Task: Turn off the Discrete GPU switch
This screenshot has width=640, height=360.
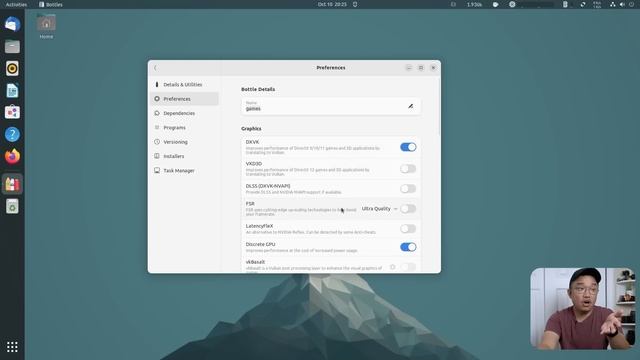Action: (x=408, y=247)
